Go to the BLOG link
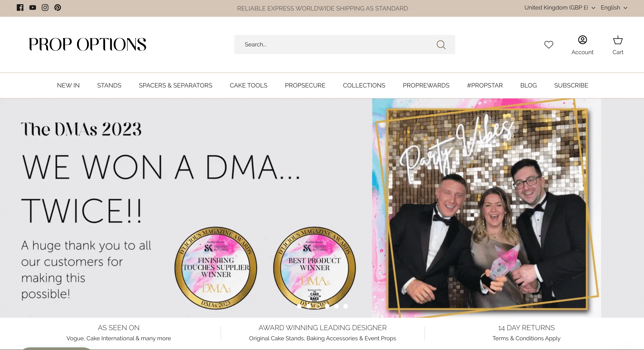Screen dimensions: 644x350 [x=528, y=85]
